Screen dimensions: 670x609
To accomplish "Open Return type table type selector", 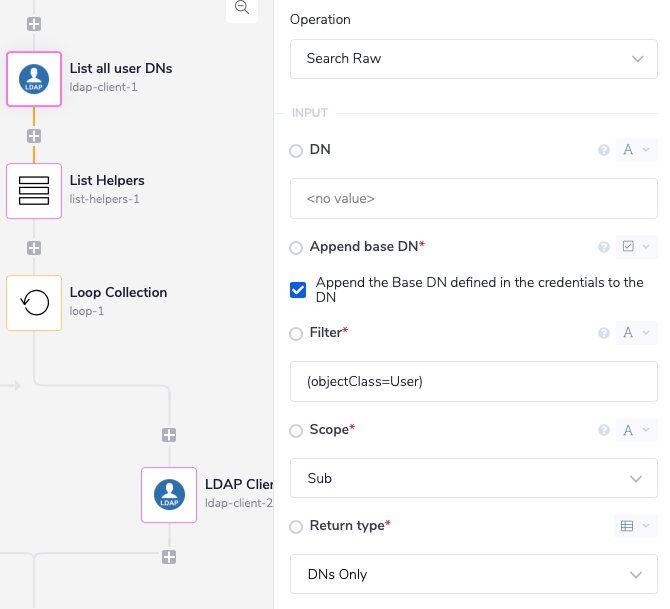I will (634, 526).
